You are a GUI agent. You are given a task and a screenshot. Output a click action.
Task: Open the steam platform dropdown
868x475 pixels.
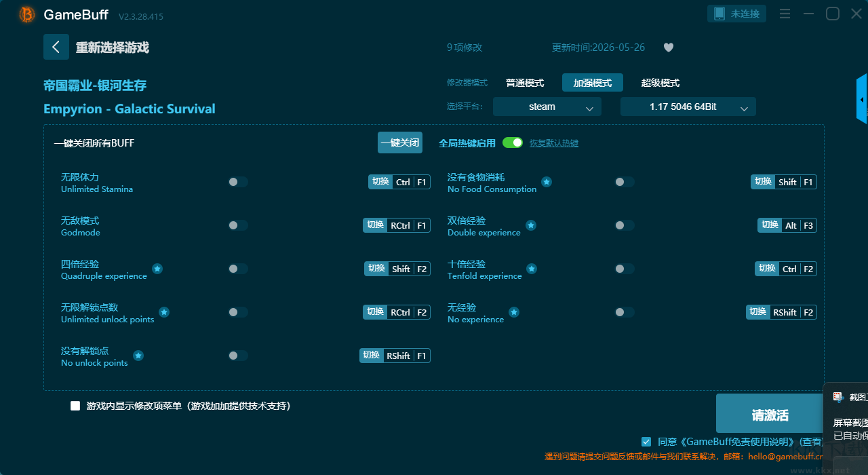coord(547,107)
